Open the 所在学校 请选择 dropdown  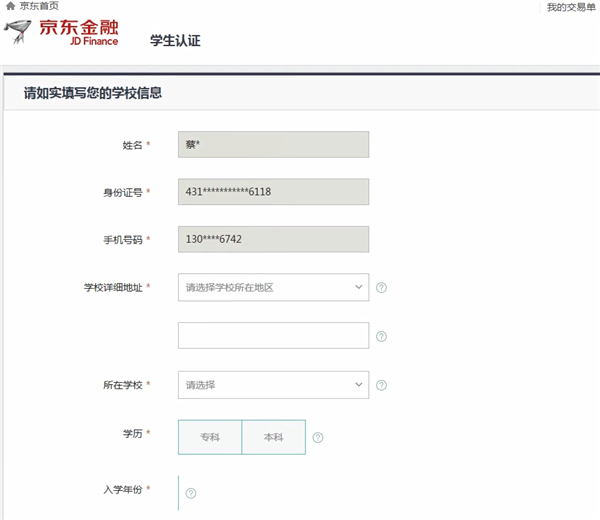tap(273, 385)
